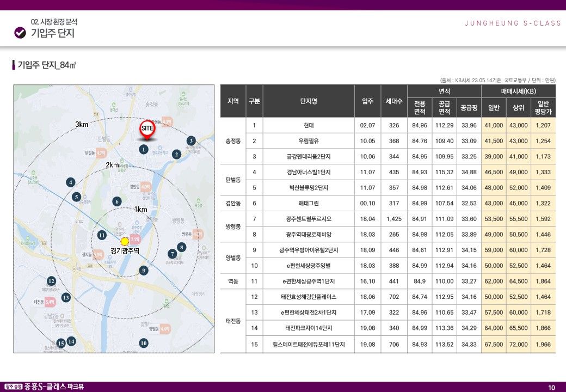Click the red SITE pin on the map
Viewport: 566px width, 392px height.
tap(147, 128)
